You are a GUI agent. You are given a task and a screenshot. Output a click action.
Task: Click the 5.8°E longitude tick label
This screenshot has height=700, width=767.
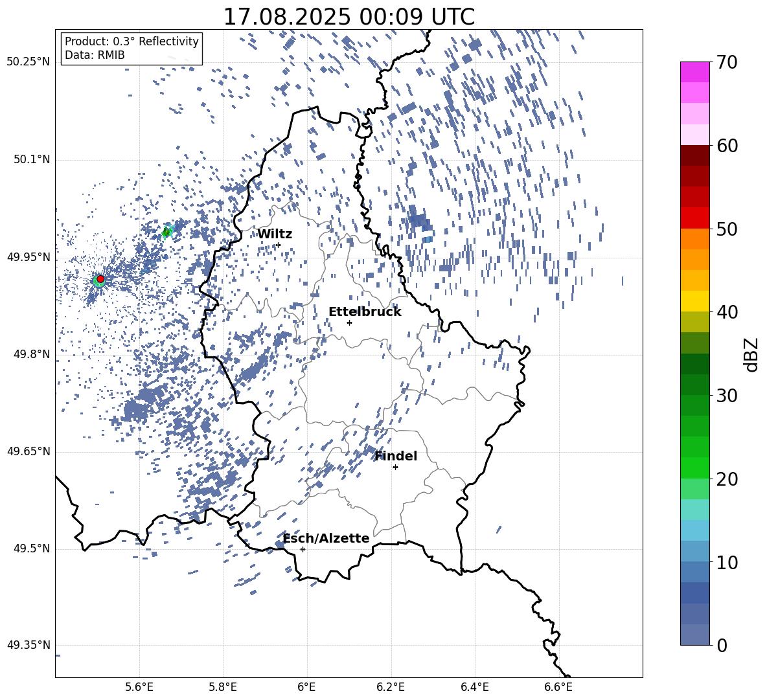tap(223, 688)
